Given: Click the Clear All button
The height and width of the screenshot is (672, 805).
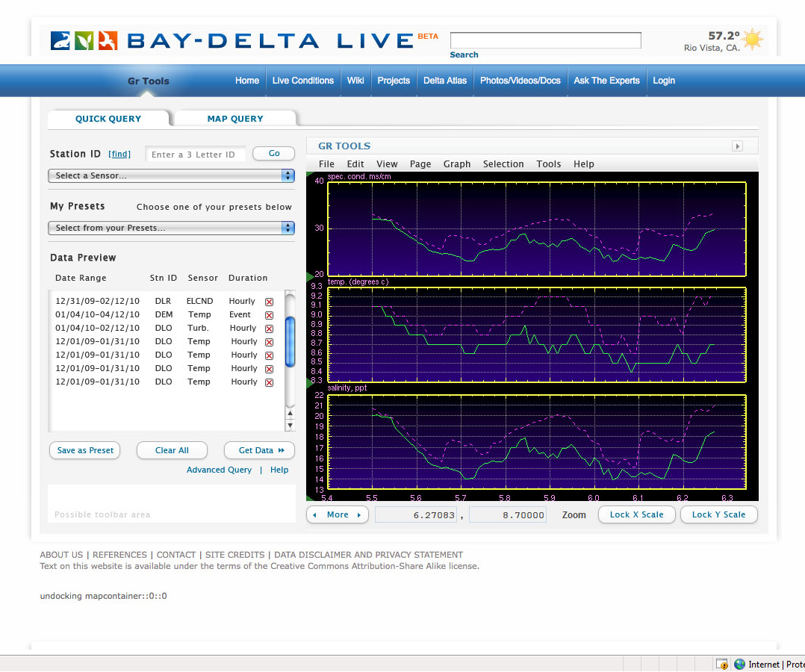Looking at the screenshot, I should 172,450.
